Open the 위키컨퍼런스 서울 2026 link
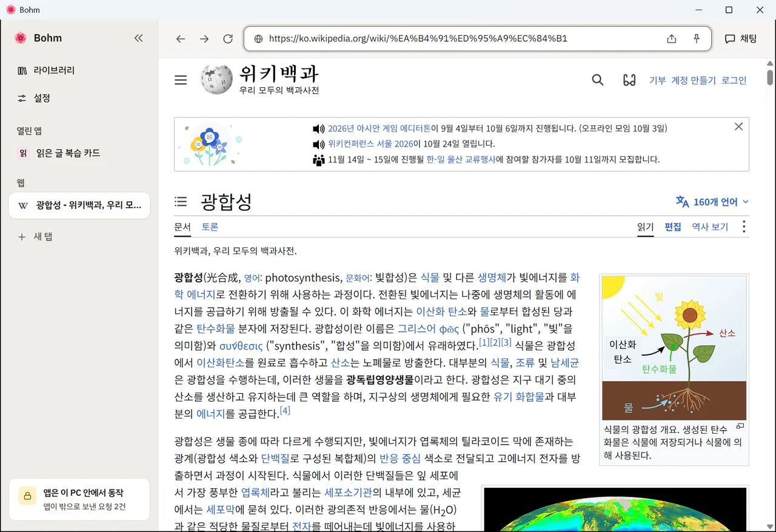This screenshot has width=776, height=532. click(370, 144)
